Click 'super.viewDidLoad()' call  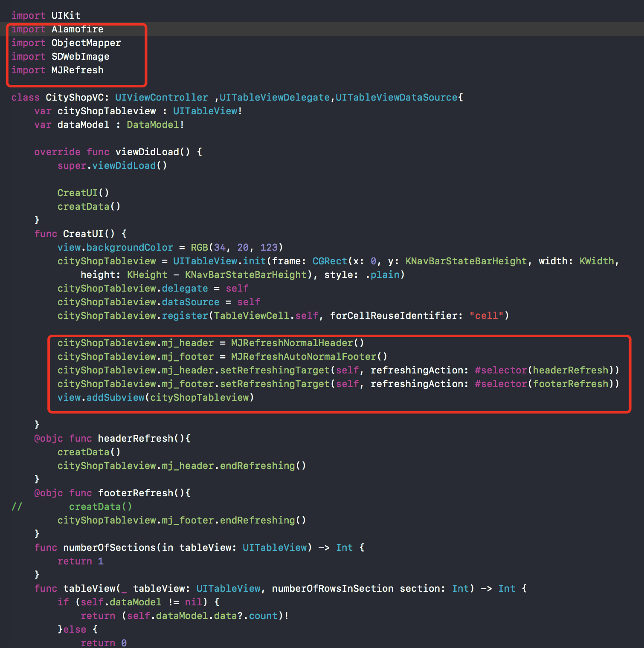tap(112, 166)
